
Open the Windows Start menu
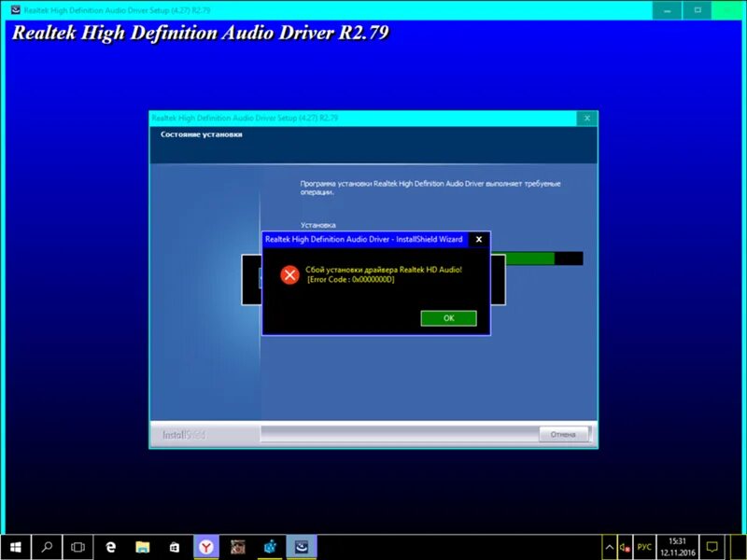(16, 547)
